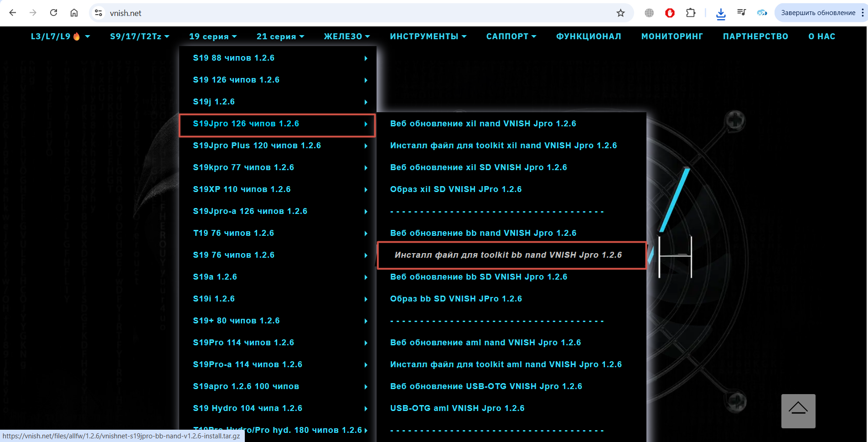The image size is (868, 442).
Task: Select 'S19apro 1.2.6 100 чипов'
Action: 278,386
